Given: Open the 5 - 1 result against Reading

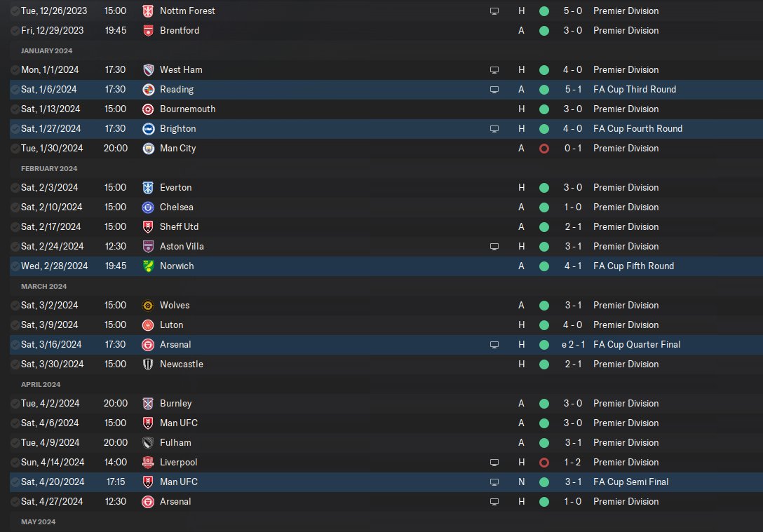Looking at the screenshot, I should (573, 90).
